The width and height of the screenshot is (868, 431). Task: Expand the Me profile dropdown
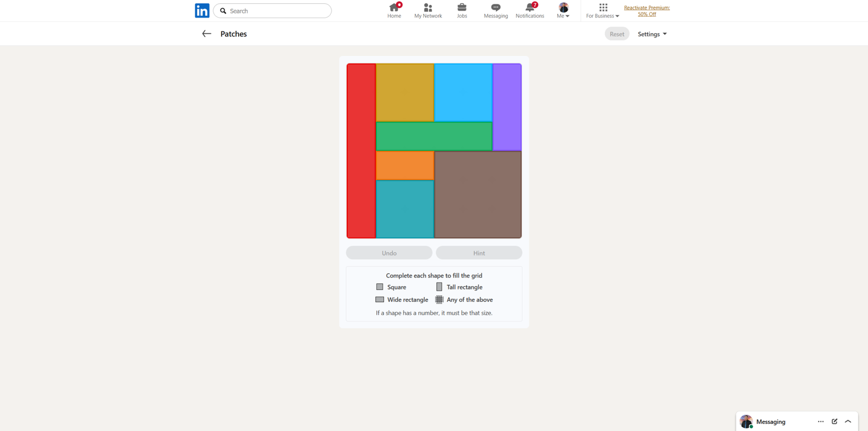563,10
